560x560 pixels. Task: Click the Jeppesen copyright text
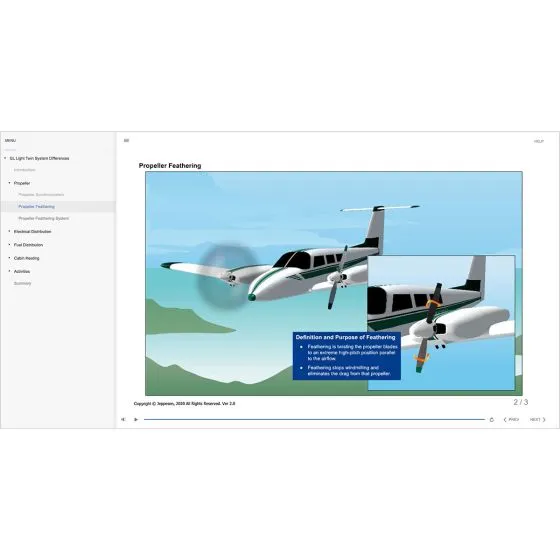184,404
